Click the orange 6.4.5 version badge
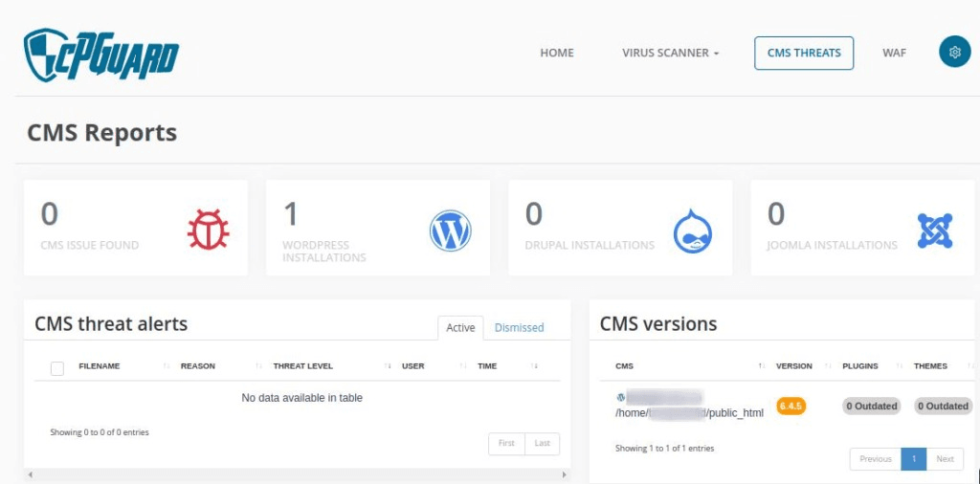This screenshot has width=980, height=484. (791, 406)
